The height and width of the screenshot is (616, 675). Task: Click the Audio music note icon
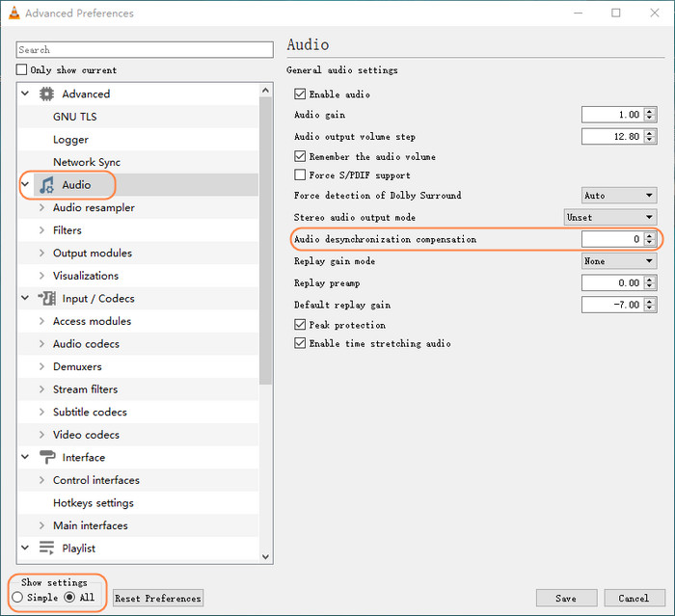(46, 185)
